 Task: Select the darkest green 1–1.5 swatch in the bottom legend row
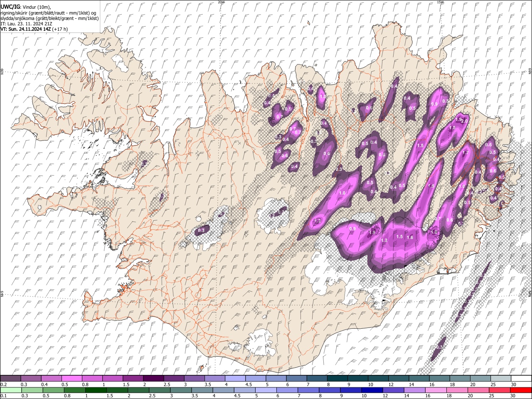pos(96,390)
